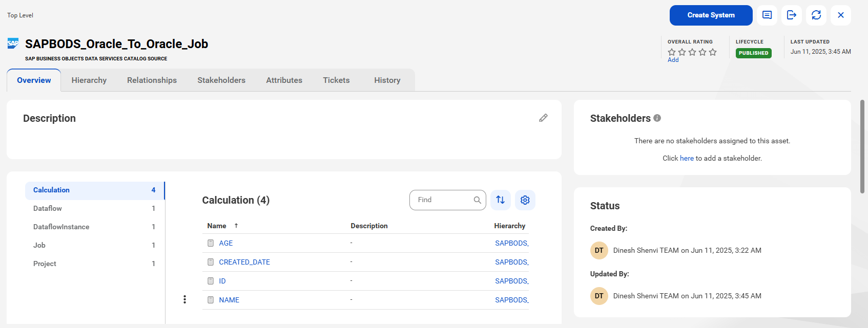Rate the asset with the fifth star
The height and width of the screenshot is (328, 868).
tap(713, 52)
